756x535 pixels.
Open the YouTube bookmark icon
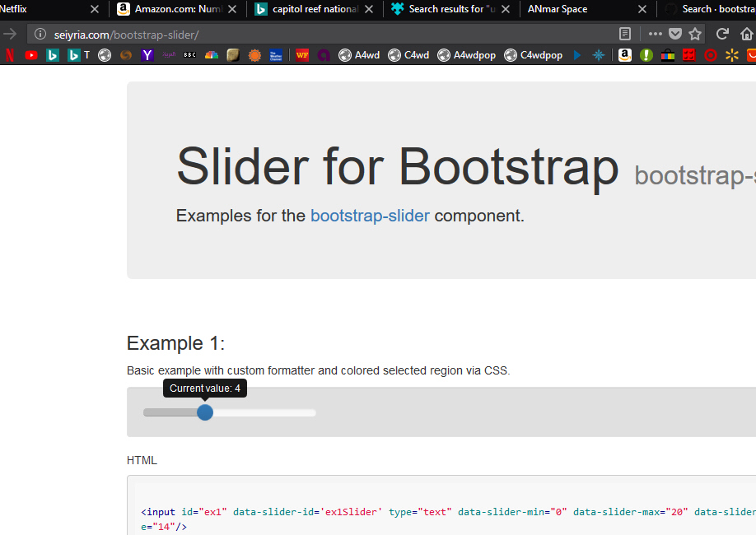[x=31, y=55]
